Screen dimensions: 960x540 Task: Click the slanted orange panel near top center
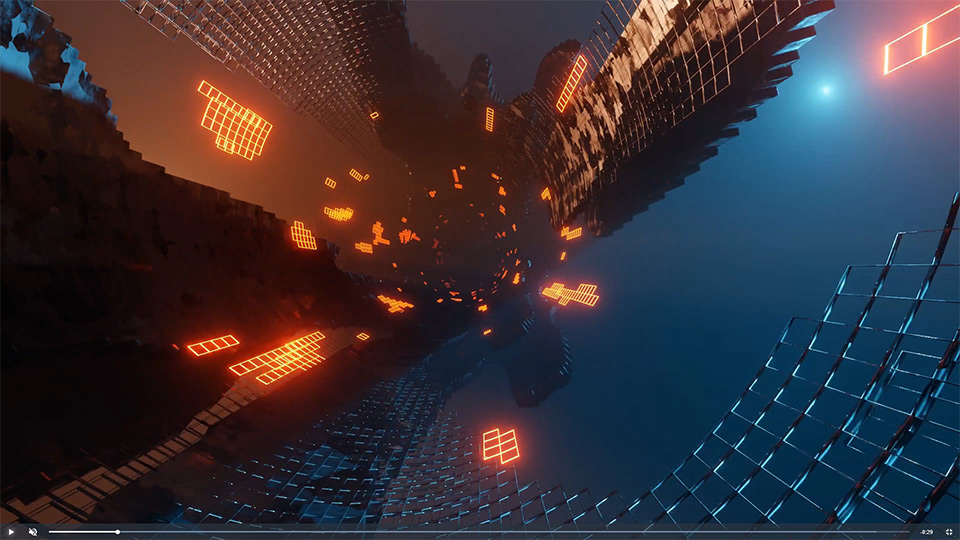(x=572, y=83)
